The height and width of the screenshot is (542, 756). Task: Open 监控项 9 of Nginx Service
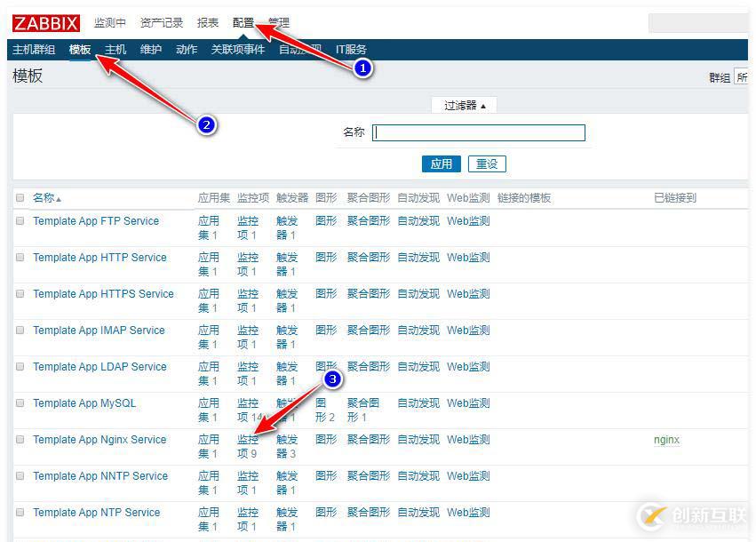pyautogui.click(x=248, y=447)
